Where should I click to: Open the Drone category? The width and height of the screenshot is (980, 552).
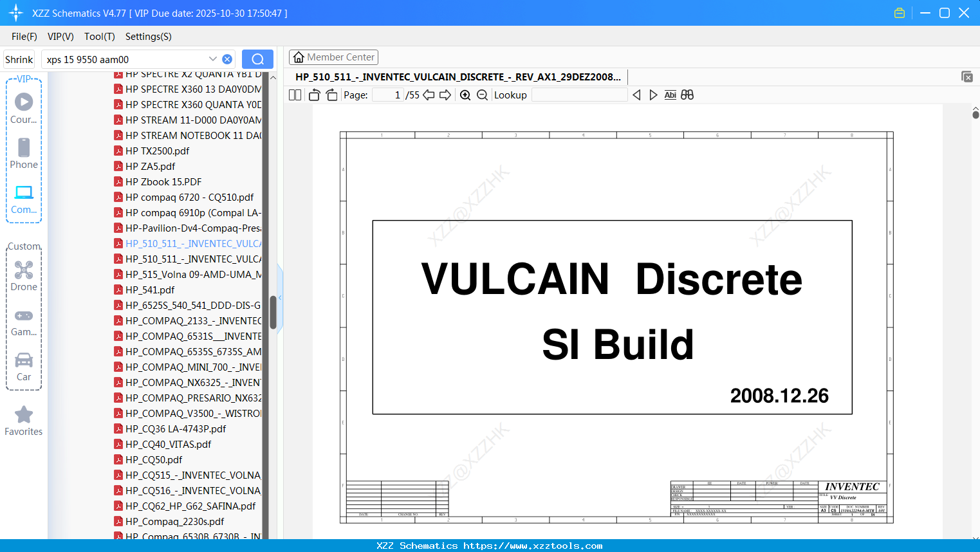point(24,275)
